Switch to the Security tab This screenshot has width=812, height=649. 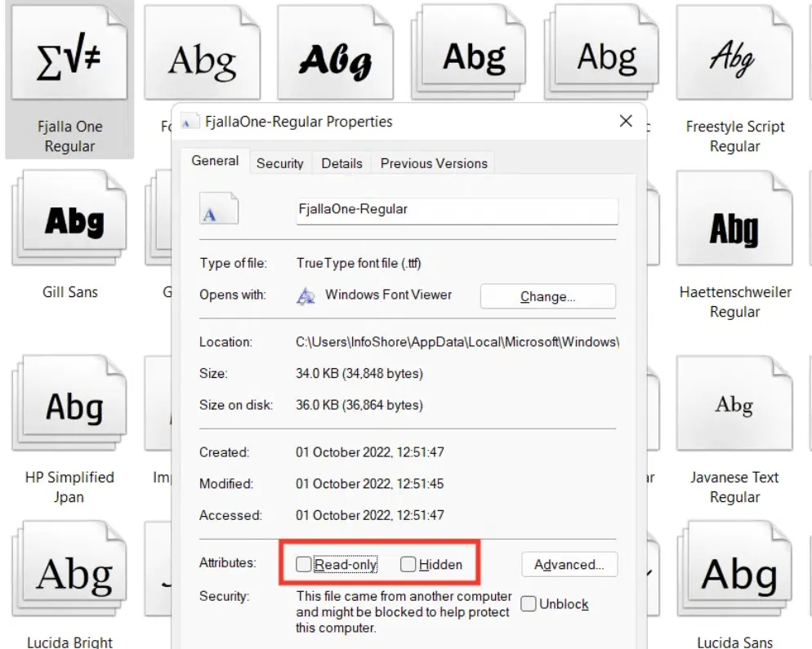click(279, 163)
